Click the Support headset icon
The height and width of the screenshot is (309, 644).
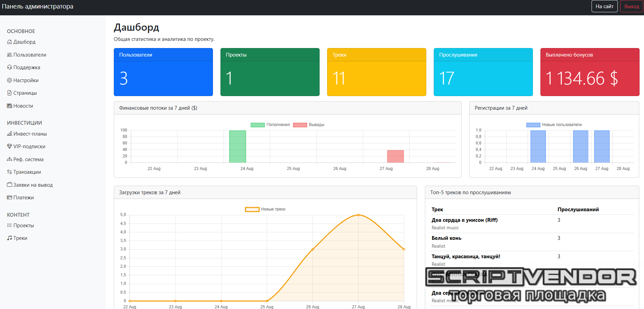tap(9, 67)
